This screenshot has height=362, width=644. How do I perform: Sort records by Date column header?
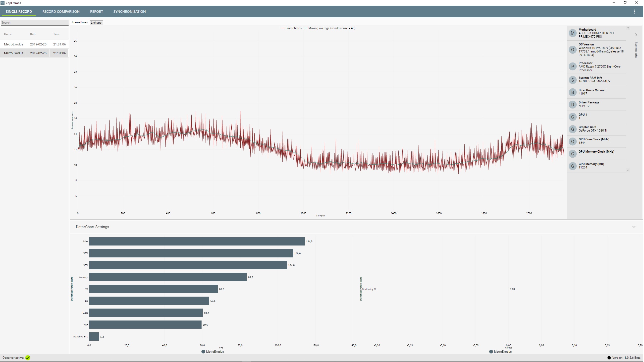coord(33,34)
